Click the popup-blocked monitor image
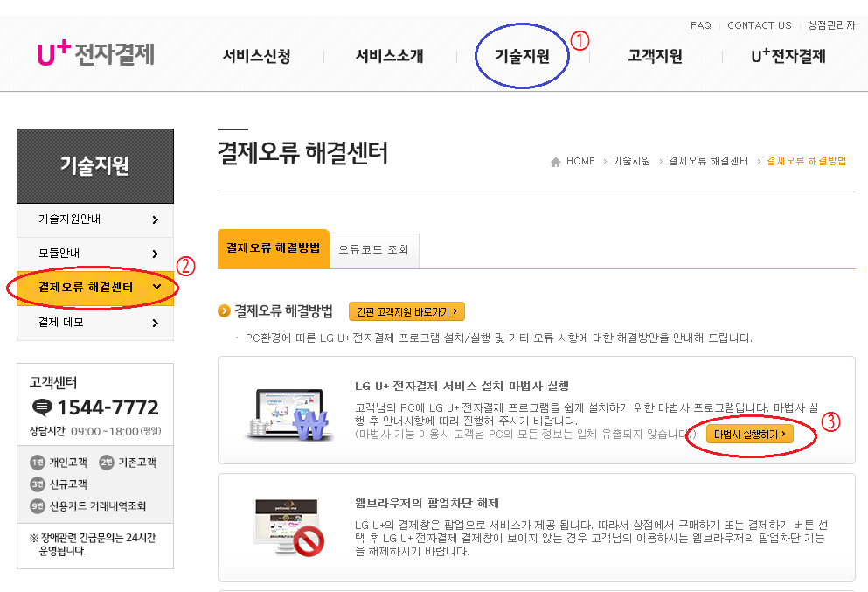The height and width of the screenshot is (592, 868). [289, 527]
